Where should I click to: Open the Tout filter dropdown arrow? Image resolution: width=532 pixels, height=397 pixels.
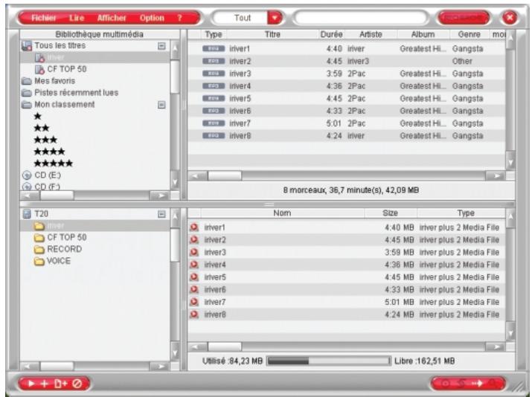(x=275, y=17)
